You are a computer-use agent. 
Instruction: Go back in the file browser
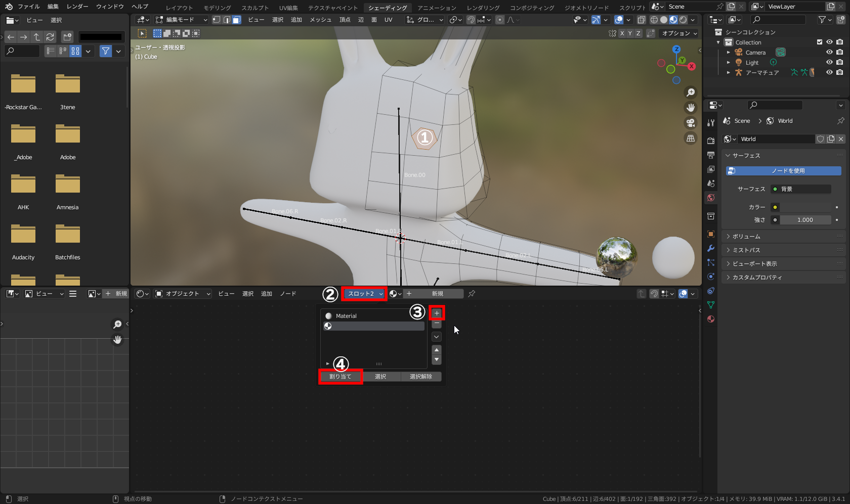coord(11,37)
